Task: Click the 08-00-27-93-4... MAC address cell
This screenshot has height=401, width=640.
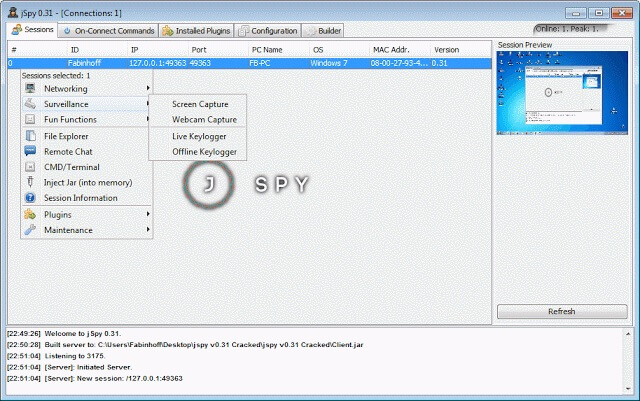Action: tap(400, 63)
